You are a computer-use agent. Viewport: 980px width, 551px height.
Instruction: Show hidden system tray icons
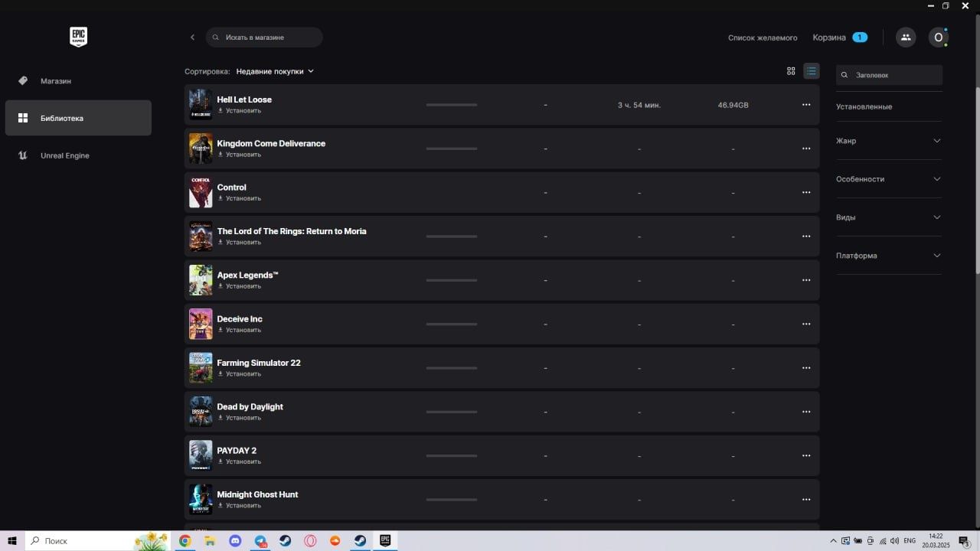[833, 540]
